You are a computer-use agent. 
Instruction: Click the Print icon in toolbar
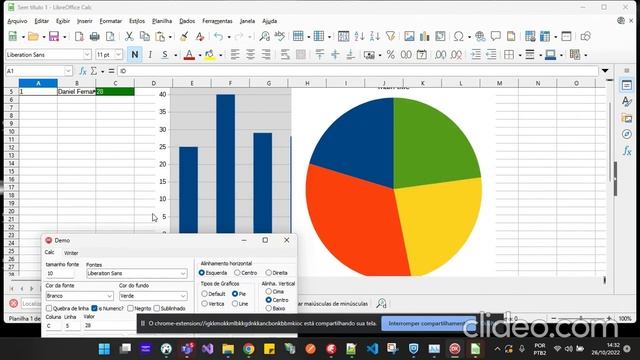coord(94,36)
